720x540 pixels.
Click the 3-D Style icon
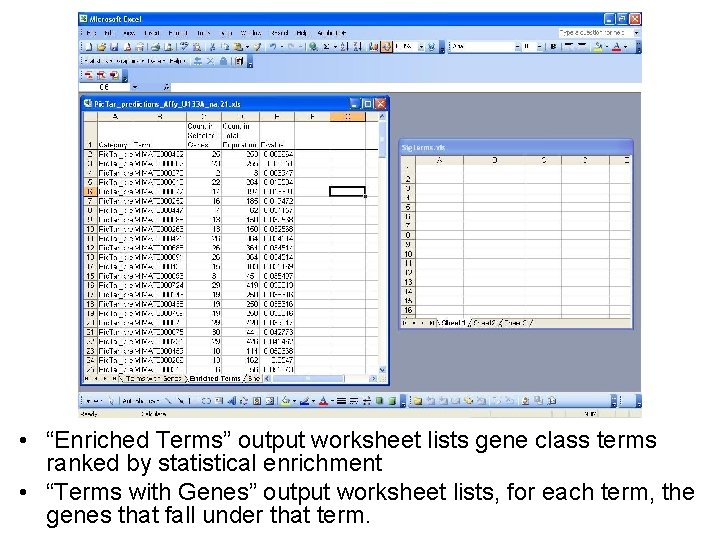point(392,401)
